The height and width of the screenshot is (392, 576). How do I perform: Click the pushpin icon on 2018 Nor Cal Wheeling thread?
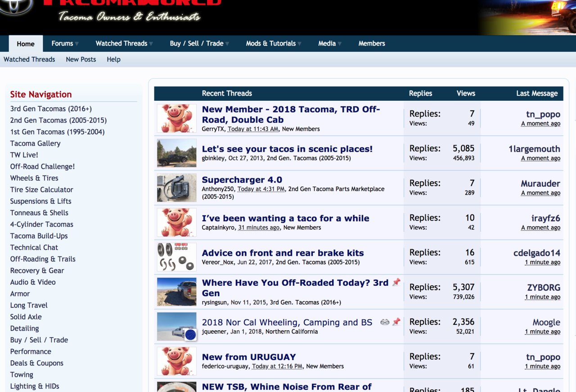pos(396,322)
